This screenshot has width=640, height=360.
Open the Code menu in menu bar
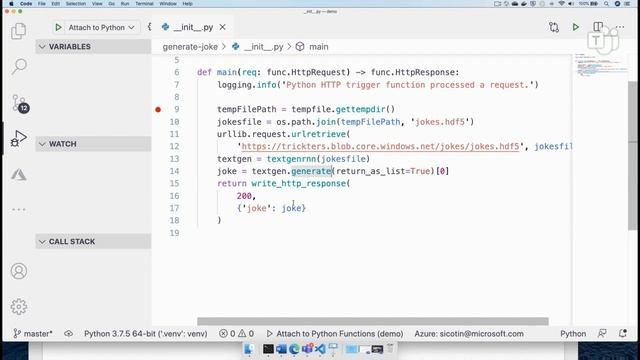pyautogui.click(x=26, y=4)
